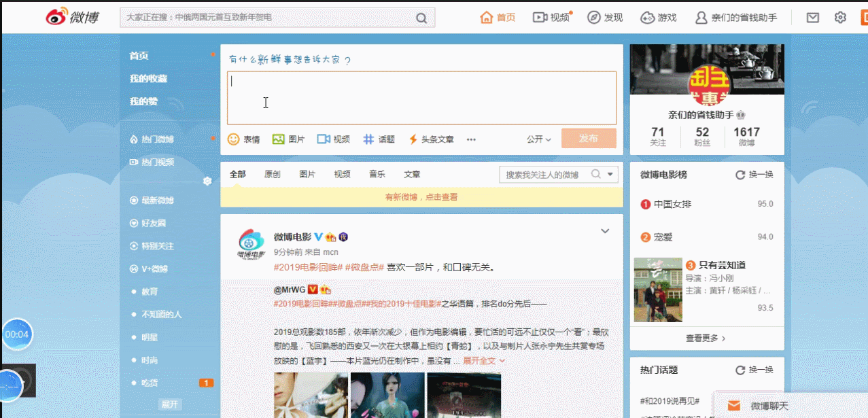This screenshot has width=868, height=418.
Task: Open V+微博 in left sidebar
Action: (149, 269)
